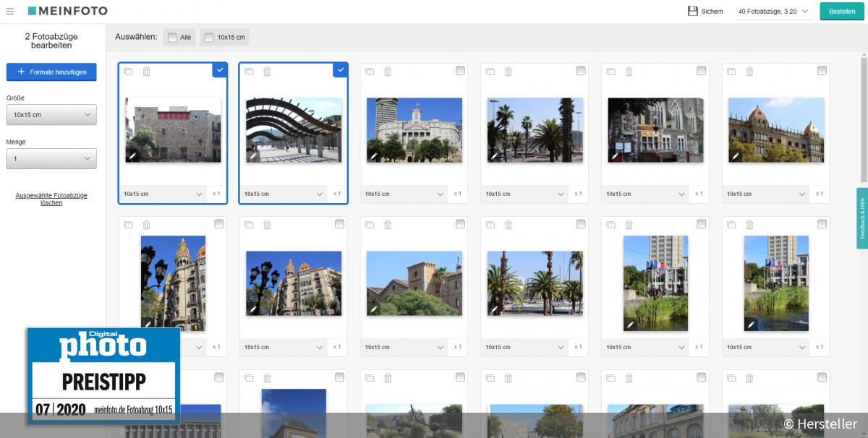Click the landscape street lamp building thumbnail

click(294, 283)
